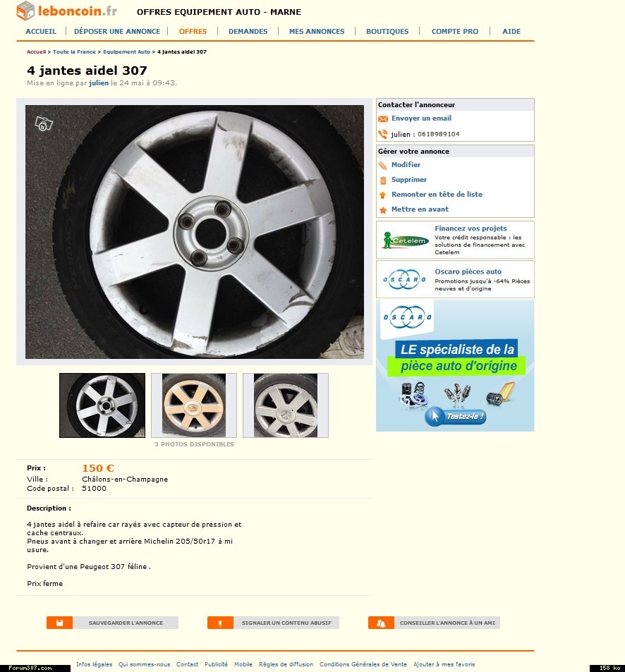The image size is (625, 672).
Task: Click Conseiller l'annonce à un ami button
Action: (x=435, y=623)
